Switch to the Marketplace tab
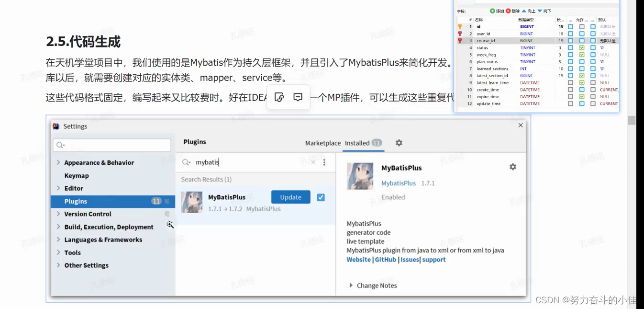Screen dimensions: 644x309 point(323,143)
